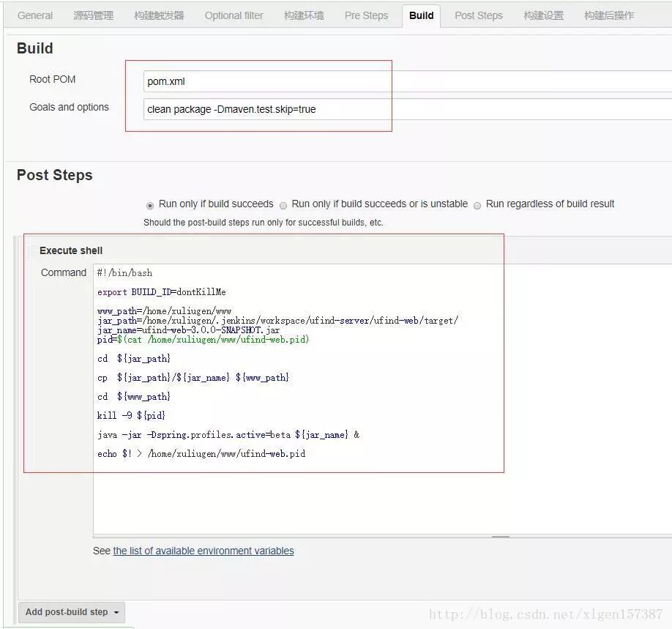672x629 pixels.
Task: Click the 'cd ${www_path}' line
Action: 134,397
